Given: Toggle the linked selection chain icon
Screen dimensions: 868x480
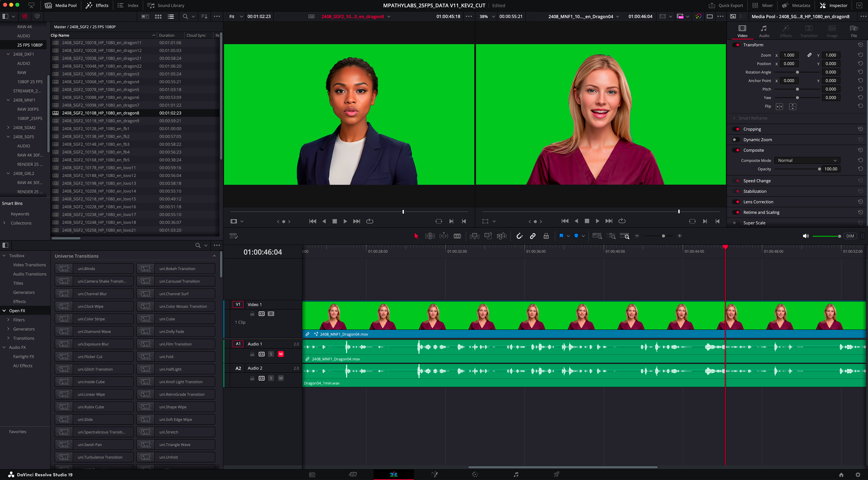Looking at the screenshot, I should tap(533, 236).
